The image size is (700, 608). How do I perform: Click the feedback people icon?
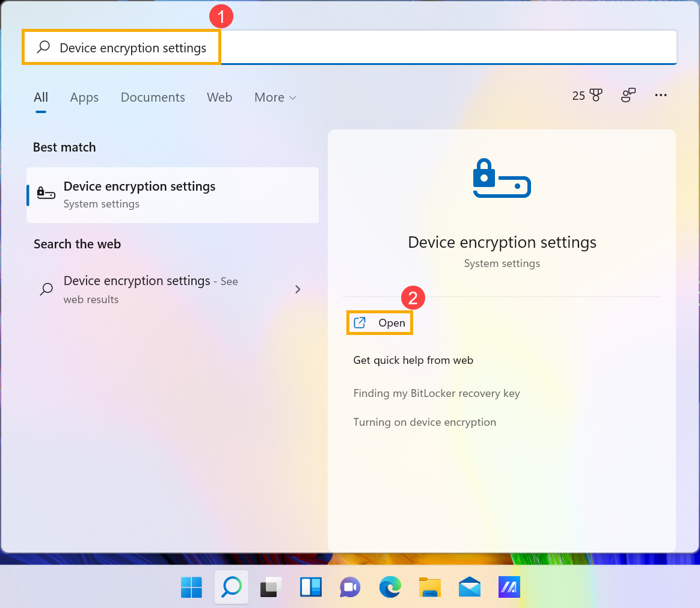pyautogui.click(x=628, y=95)
